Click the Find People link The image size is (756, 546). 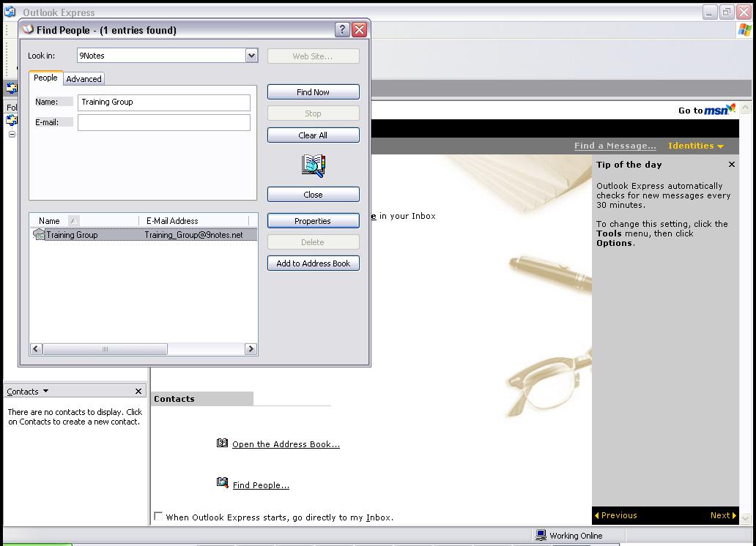click(x=261, y=485)
